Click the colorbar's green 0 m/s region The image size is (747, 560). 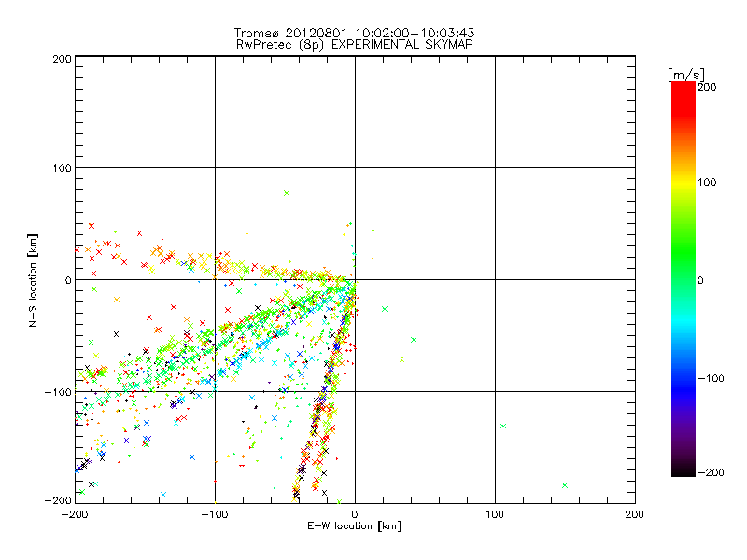pos(684,280)
